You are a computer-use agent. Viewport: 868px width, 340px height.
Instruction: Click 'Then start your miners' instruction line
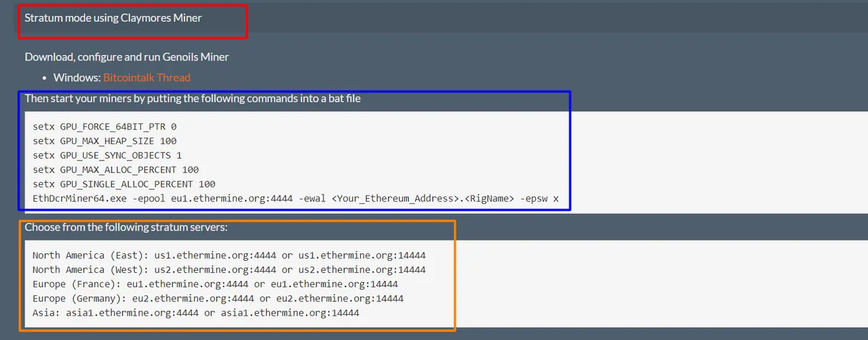click(x=193, y=98)
